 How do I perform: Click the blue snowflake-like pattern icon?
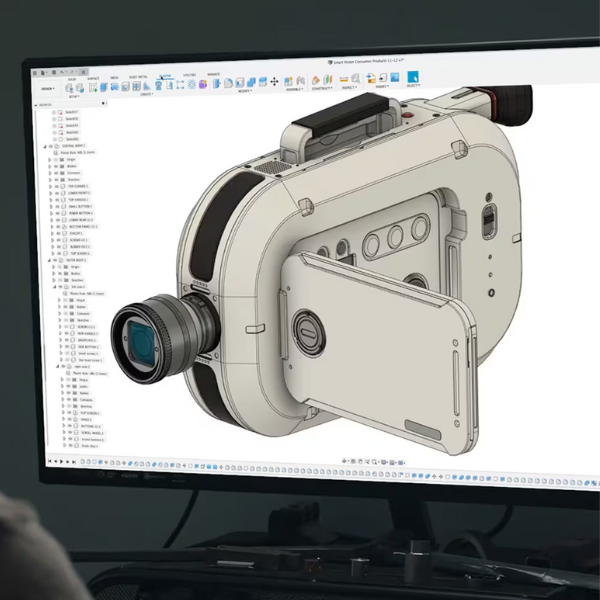pos(191,85)
